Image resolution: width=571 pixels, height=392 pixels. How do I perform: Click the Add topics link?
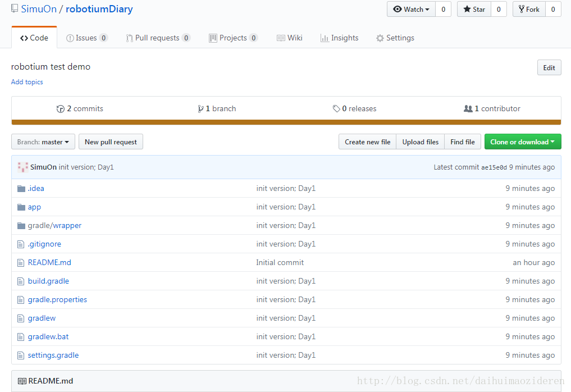(27, 82)
